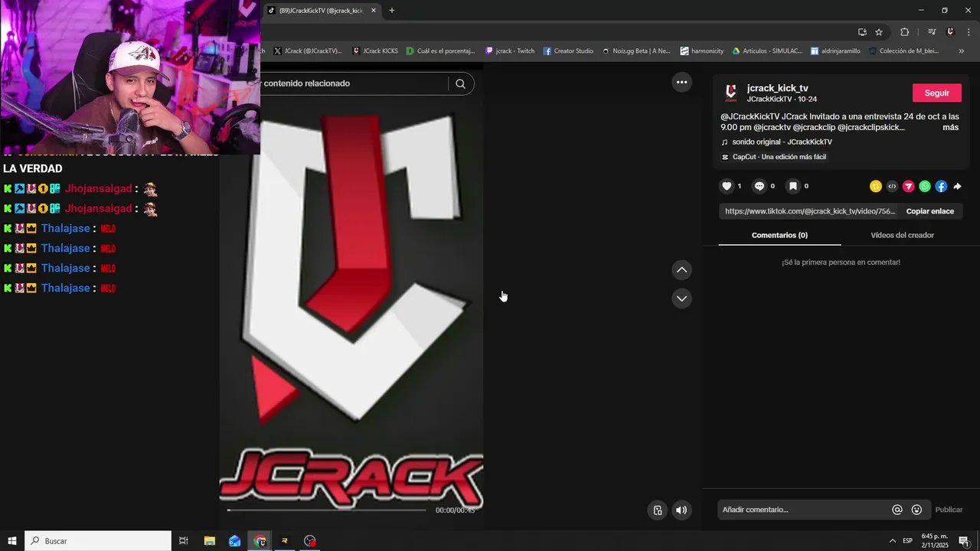Expand hidden bookmarks with double chevron
This screenshot has height=551, width=980.
(961, 51)
